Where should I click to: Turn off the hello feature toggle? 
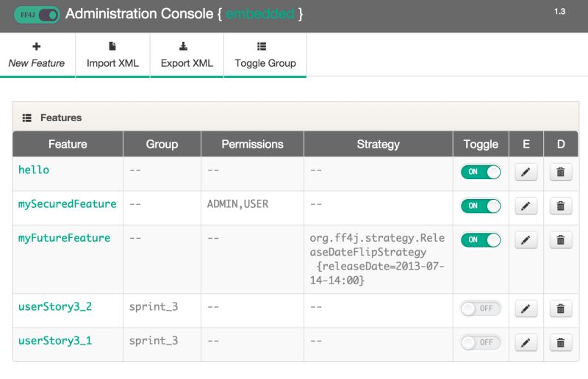tap(481, 172)
